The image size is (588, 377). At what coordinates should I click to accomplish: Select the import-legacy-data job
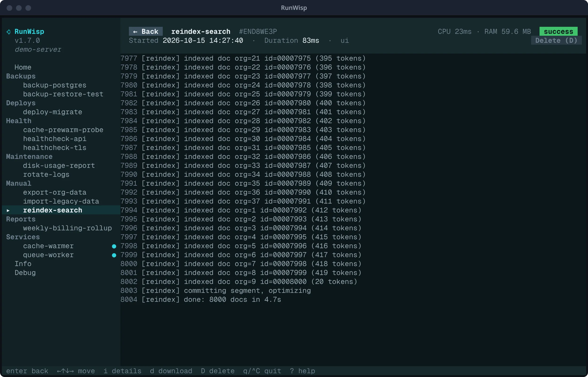61,201
